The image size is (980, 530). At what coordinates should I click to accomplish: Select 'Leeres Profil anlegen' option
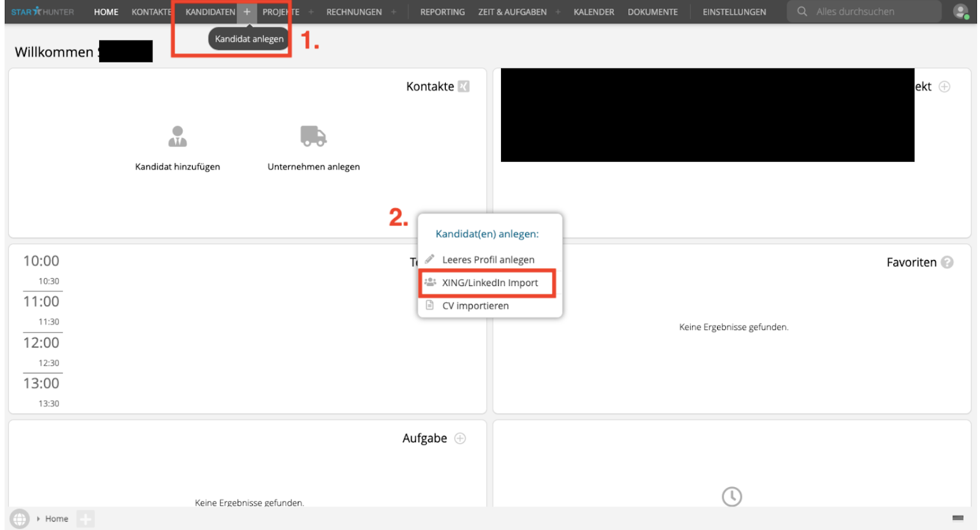pyautogui.click(x=488, y=260)
